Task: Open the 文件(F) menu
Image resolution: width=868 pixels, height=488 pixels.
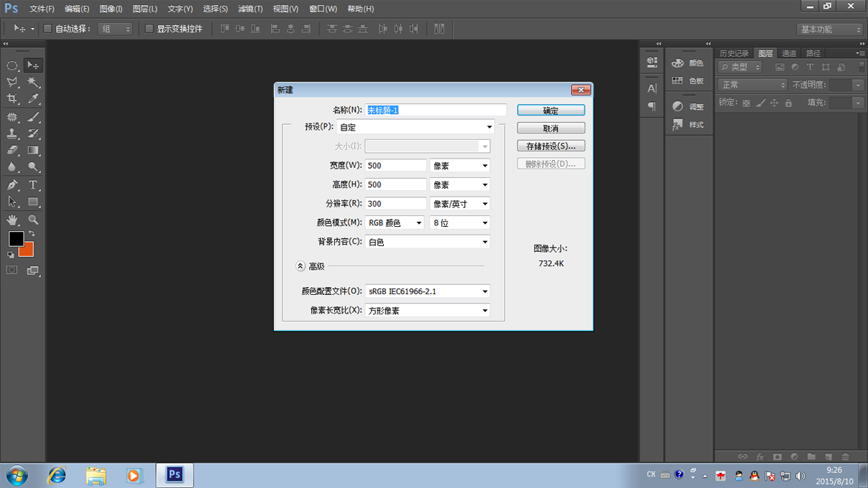Action: tap(42, 9)
